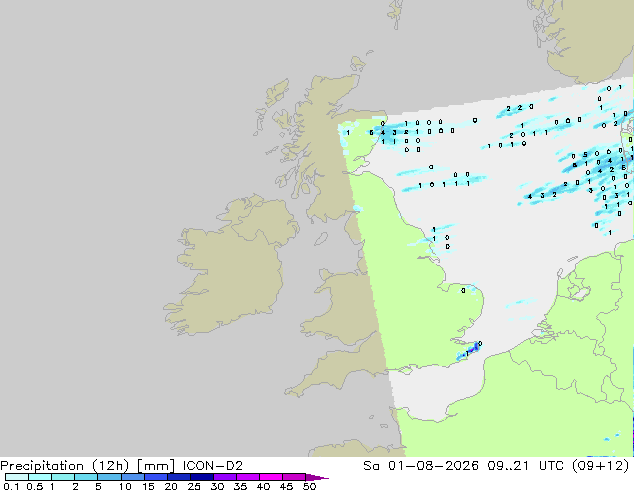This screenshot has height=490, width=634.
Task: Click the 35–40 mm legend swatch
Action: pos(248,477)
